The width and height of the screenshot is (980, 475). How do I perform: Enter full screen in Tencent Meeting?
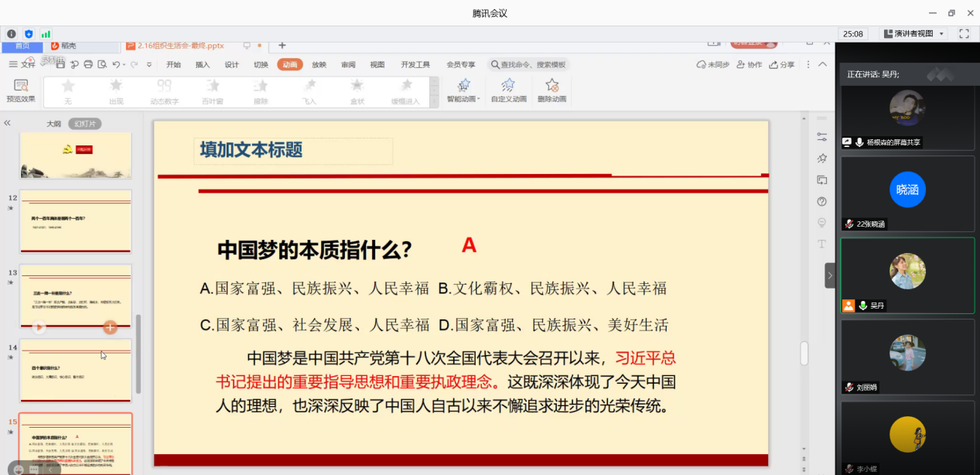coord(964,34)
